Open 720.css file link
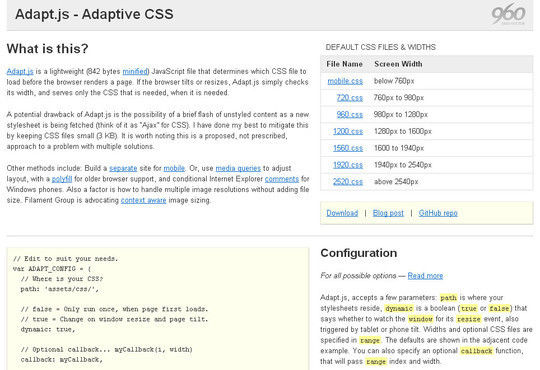540x370 pixels. click(x=350, y=98)
